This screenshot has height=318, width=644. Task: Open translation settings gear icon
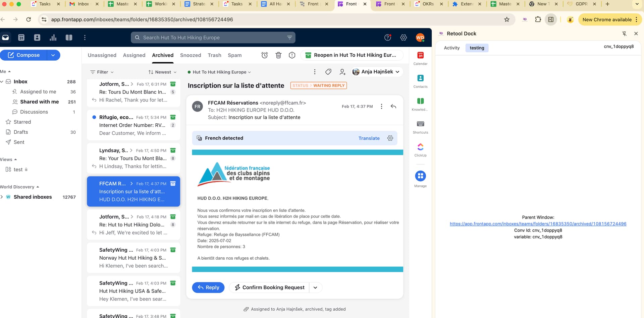390,138
